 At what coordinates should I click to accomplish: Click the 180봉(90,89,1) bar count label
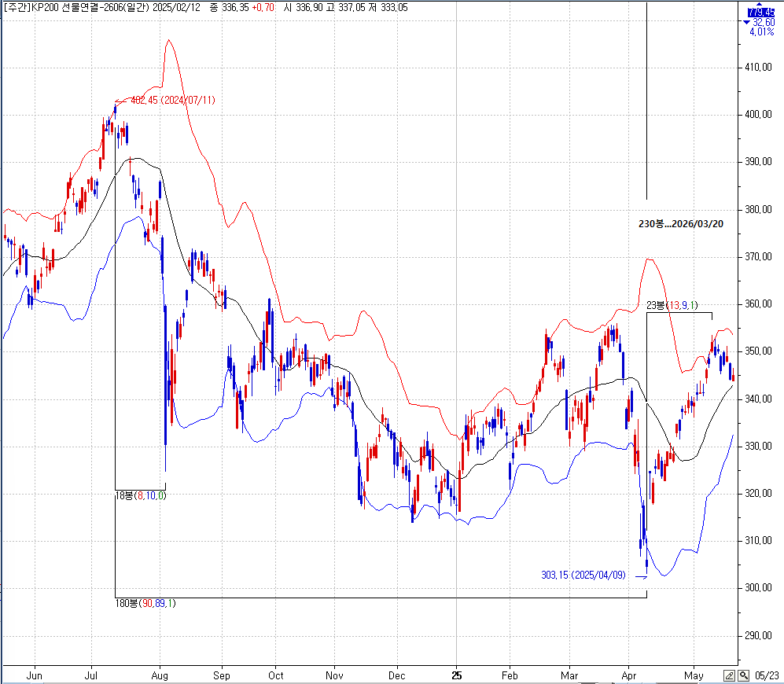pos(145,603)
